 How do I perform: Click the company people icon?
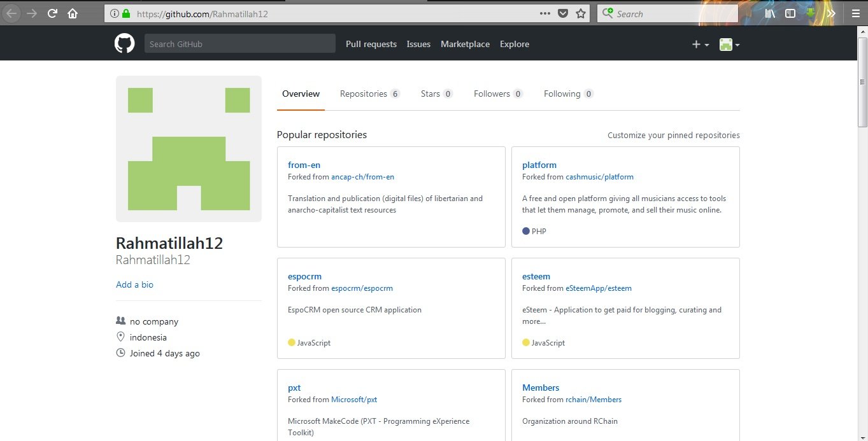pyautogui.click(x=120, y=321)
